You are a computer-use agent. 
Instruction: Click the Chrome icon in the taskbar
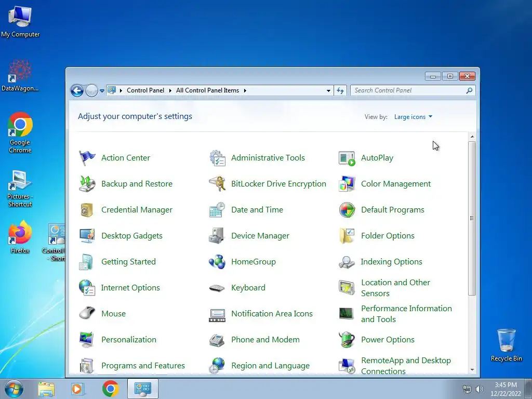[x=110, y=389]
